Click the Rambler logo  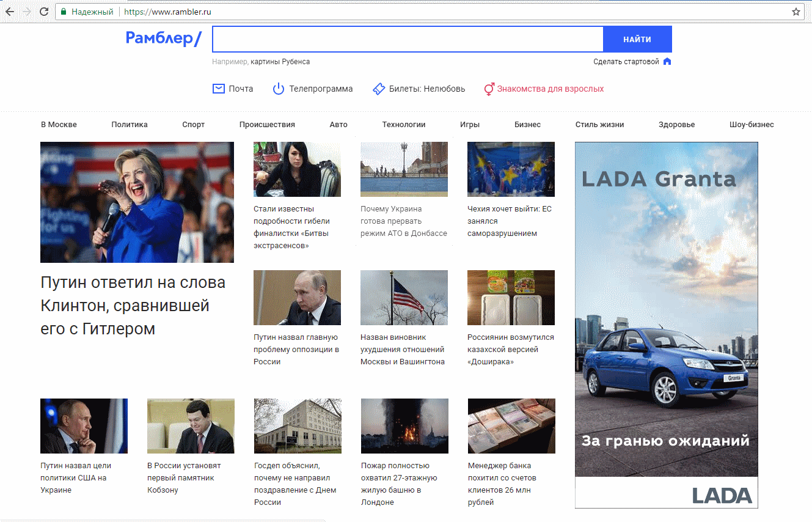tap(163, 39)
